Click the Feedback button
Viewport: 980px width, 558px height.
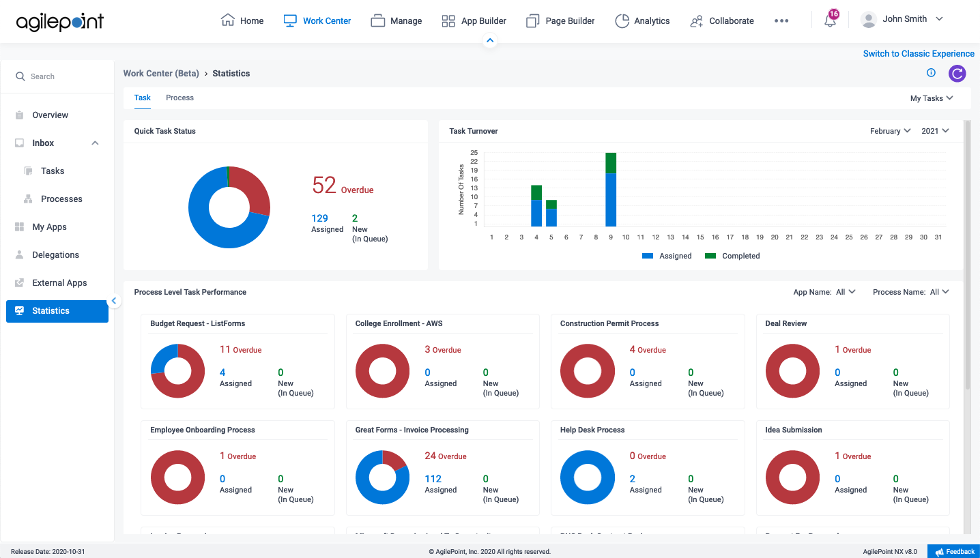coord(954,551)
